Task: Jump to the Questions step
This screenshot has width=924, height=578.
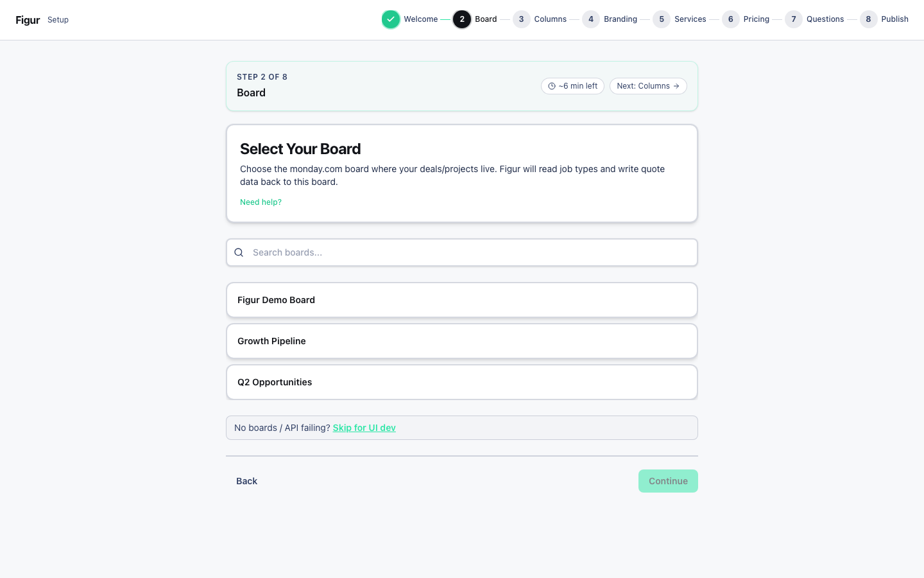Action: (x=825, y=19)
